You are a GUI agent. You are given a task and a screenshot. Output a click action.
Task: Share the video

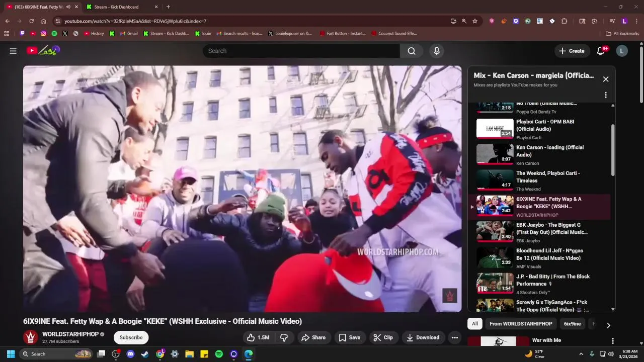pos(313,337)
